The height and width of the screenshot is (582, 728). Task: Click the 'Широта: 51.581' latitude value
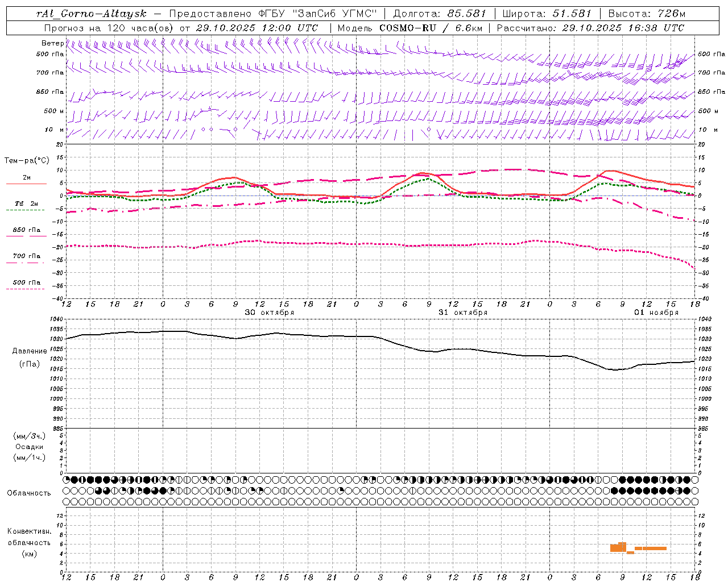coord(547,14)
